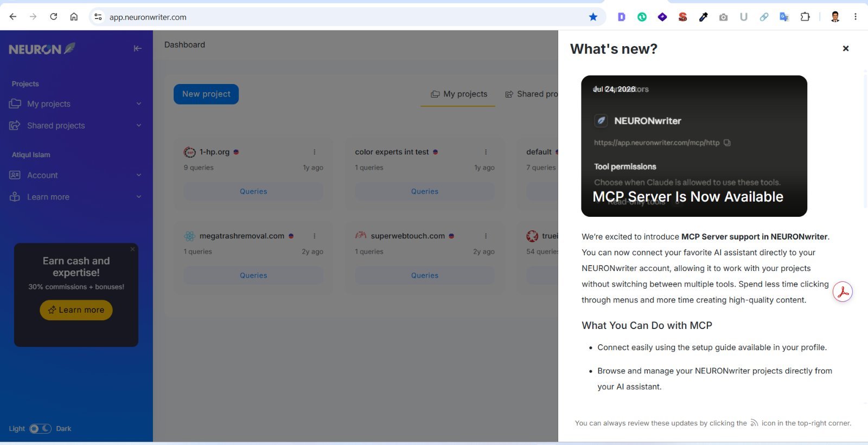Click the 1-hp.org favicon
Viewport: 868px width, 445px height.
click(189, 152)
